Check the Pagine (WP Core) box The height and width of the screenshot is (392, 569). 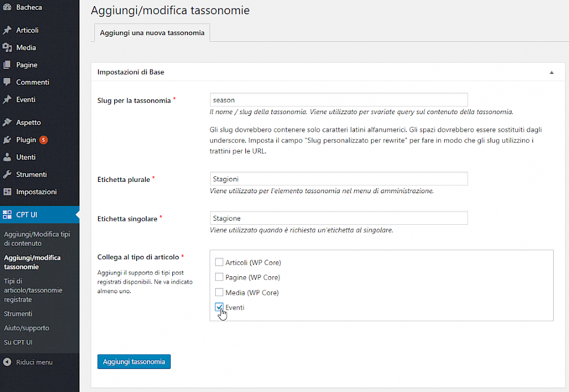219,277
